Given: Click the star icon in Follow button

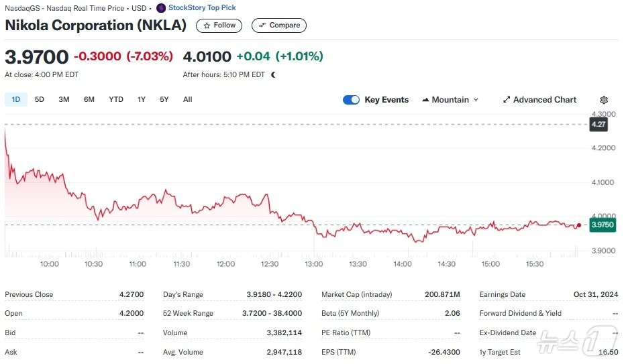Looking at the screenshot, I should (207, 25).
